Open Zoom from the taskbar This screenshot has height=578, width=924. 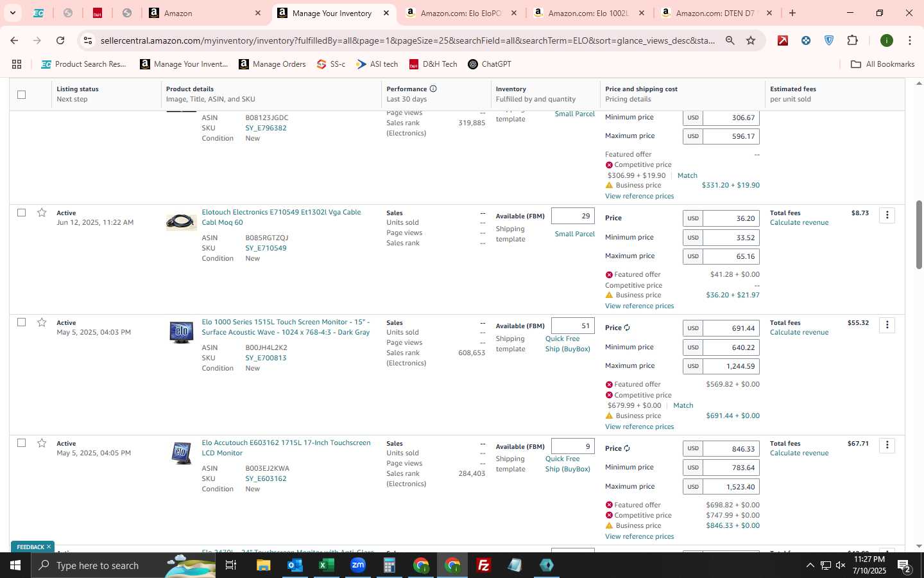click(358, 565)
